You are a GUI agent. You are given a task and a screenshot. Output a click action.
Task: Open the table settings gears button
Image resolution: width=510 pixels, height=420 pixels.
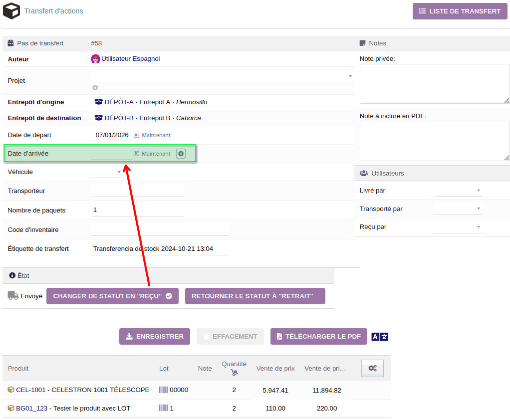[372, 368]
